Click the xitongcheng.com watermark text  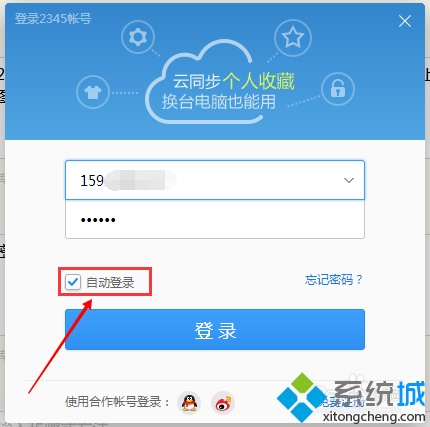point(374,417)
